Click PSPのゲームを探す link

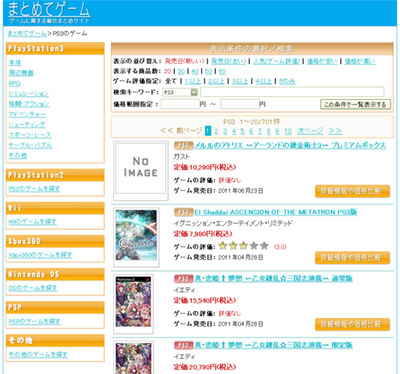(34, 321)
